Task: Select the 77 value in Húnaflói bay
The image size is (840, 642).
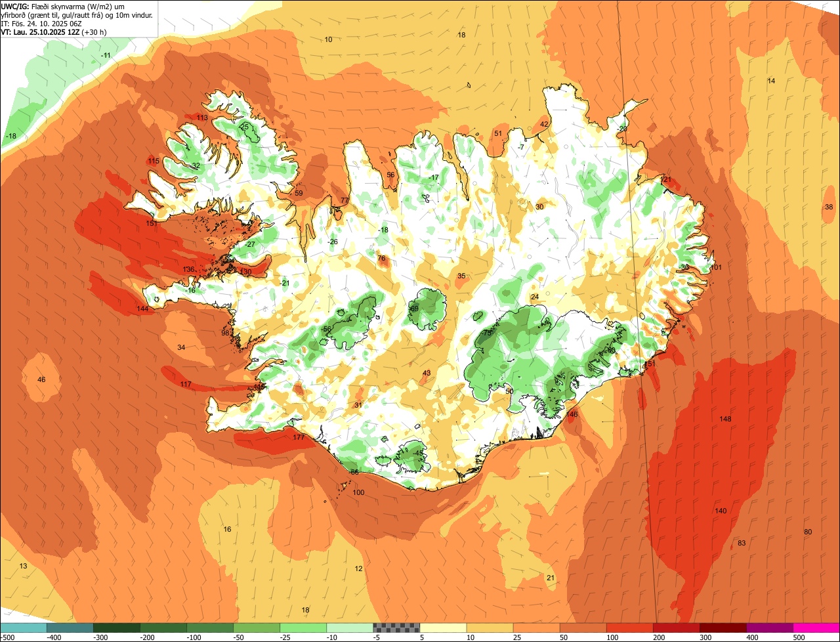Action: [345, 200]
